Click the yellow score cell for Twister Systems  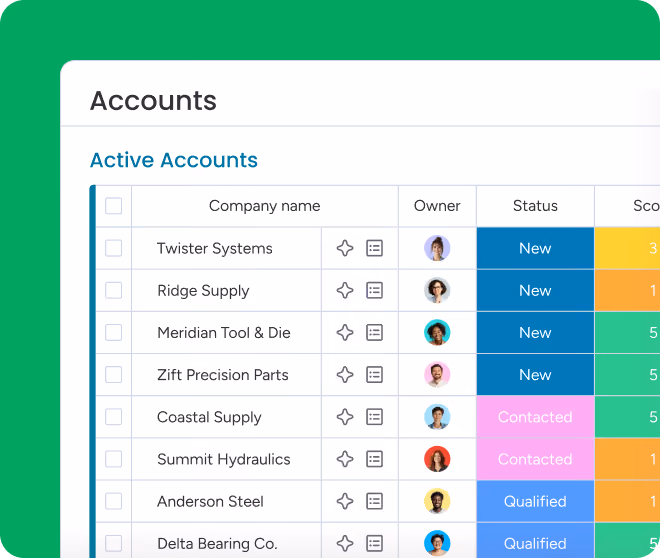(x=628, y=248)
